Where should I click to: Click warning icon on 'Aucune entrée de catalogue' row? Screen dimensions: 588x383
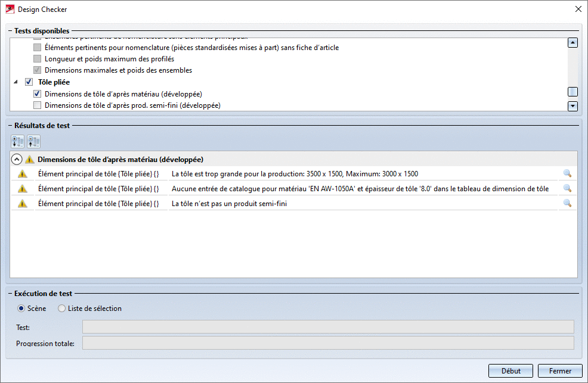tap(23, 189)
